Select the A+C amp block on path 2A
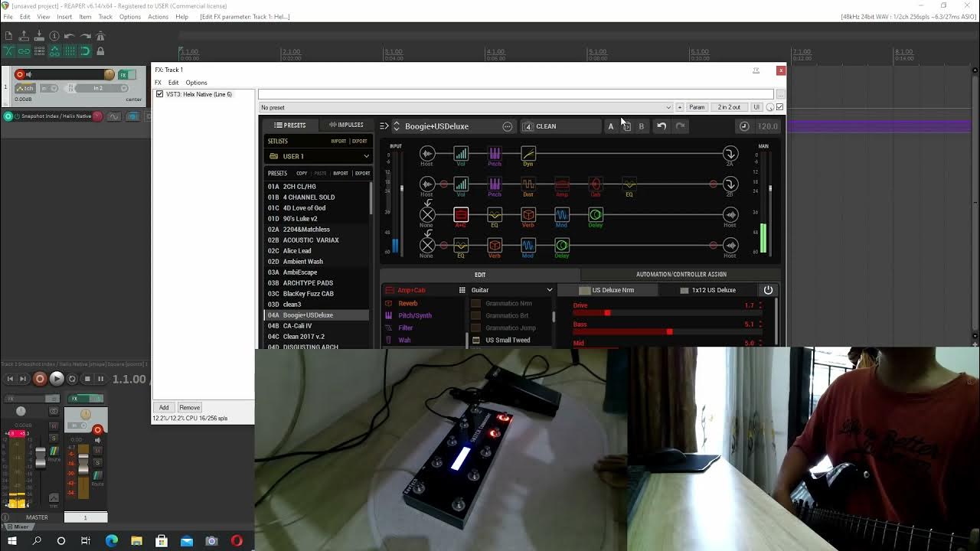The height and width of the screenshot is (551, 980). (461, 215)
